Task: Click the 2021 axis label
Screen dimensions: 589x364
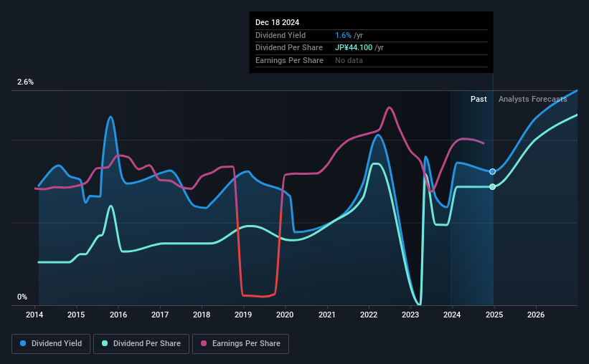Action: [327, 315]
